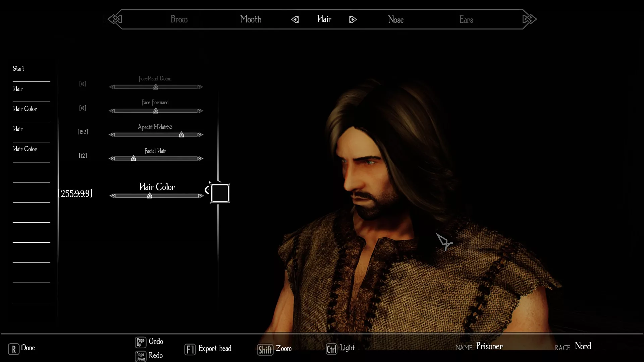Click the knotwork arrow at right end of category bar
The height and width of the screenshot is (362, 644).
[530, 19]
